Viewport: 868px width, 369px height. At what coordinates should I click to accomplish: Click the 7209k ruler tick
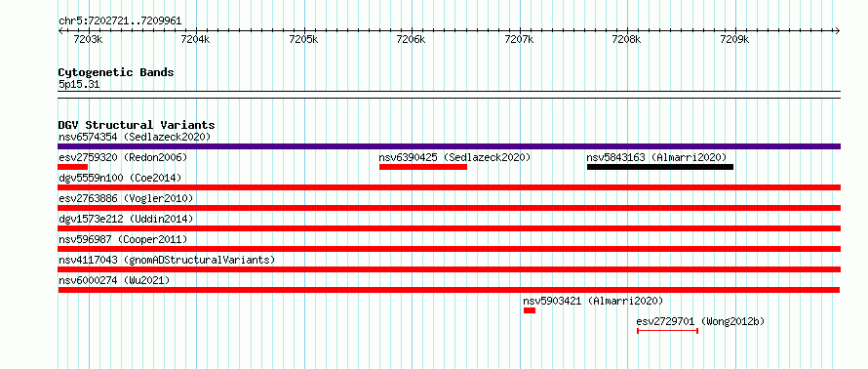735,39
